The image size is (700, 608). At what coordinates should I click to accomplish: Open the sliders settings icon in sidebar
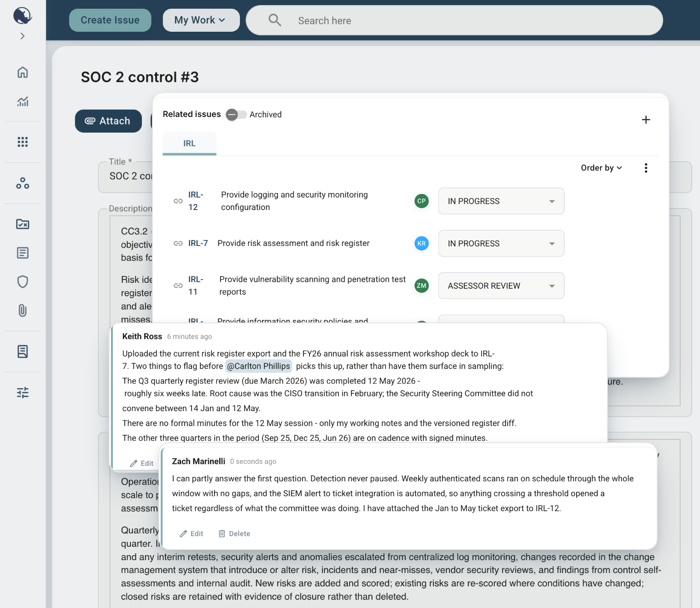tap(23, 392)
